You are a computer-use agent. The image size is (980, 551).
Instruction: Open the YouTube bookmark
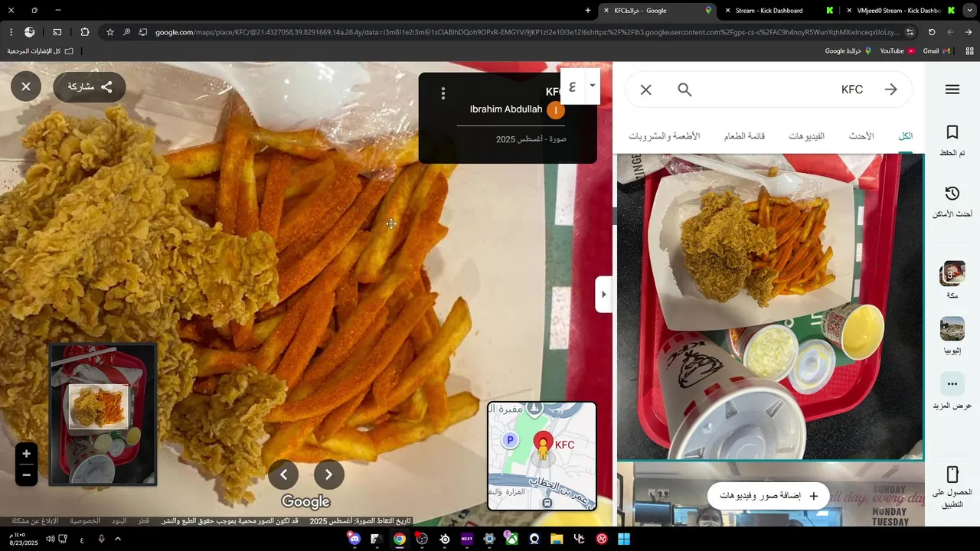(x=897, y=51)
